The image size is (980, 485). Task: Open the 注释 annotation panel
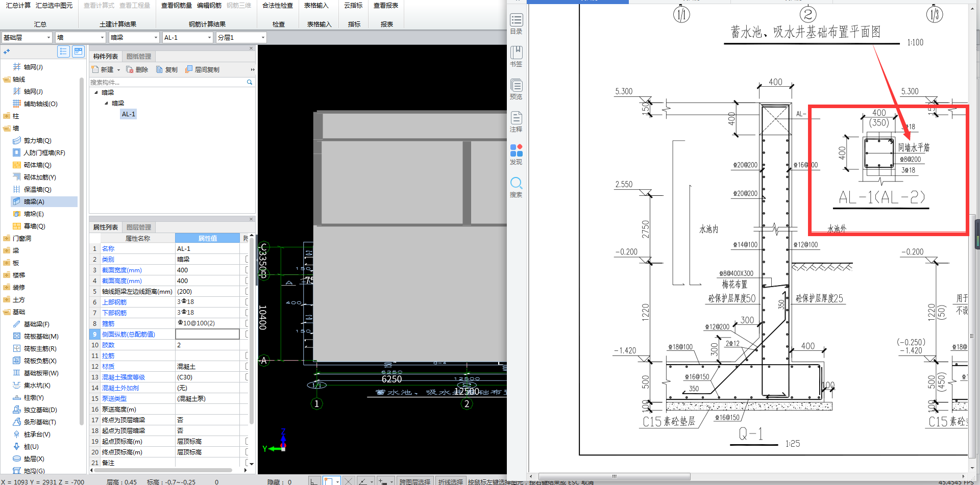(516, 122)
